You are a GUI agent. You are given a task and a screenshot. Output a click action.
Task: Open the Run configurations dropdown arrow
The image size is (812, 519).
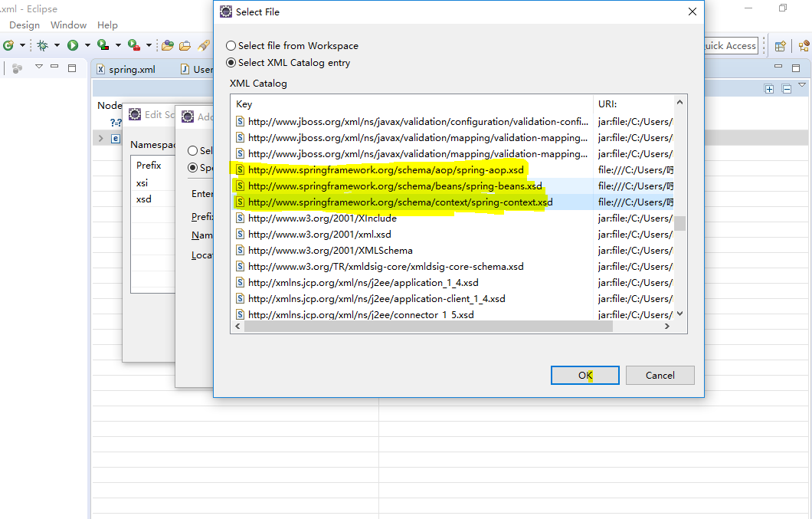[x=87, y=46]
